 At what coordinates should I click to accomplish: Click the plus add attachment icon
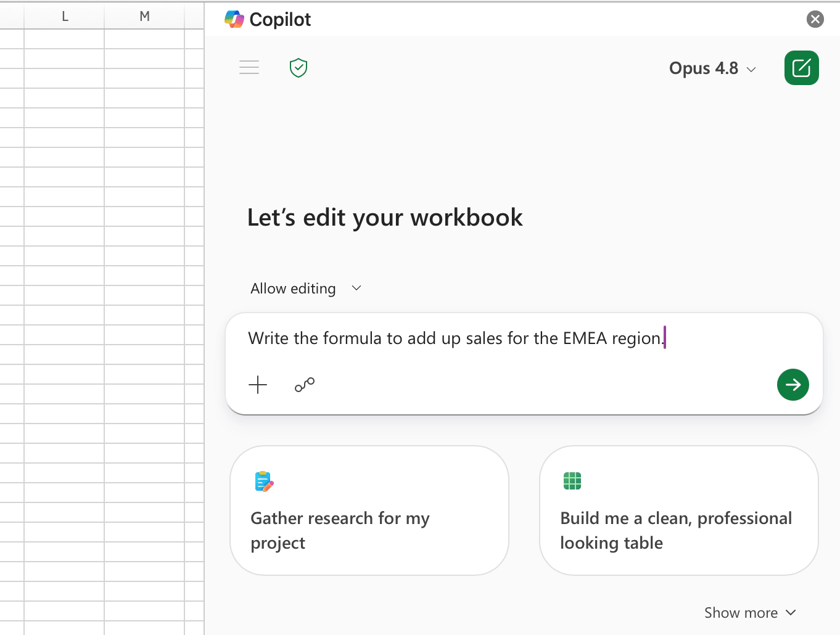pyautogui.click(x=258, y=385)
